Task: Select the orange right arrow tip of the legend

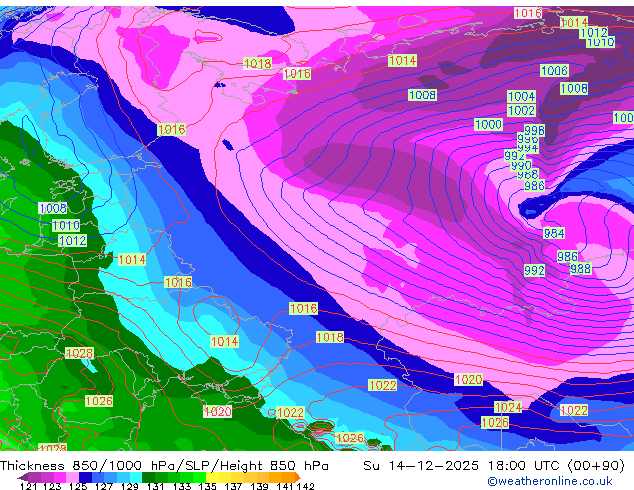Action: click(298, 477)
